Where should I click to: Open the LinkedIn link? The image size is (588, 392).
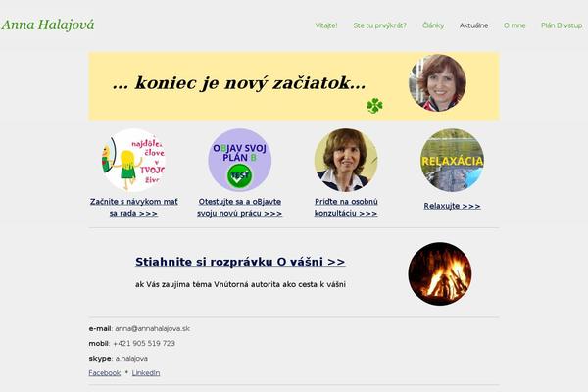click(x=146, y=372)
